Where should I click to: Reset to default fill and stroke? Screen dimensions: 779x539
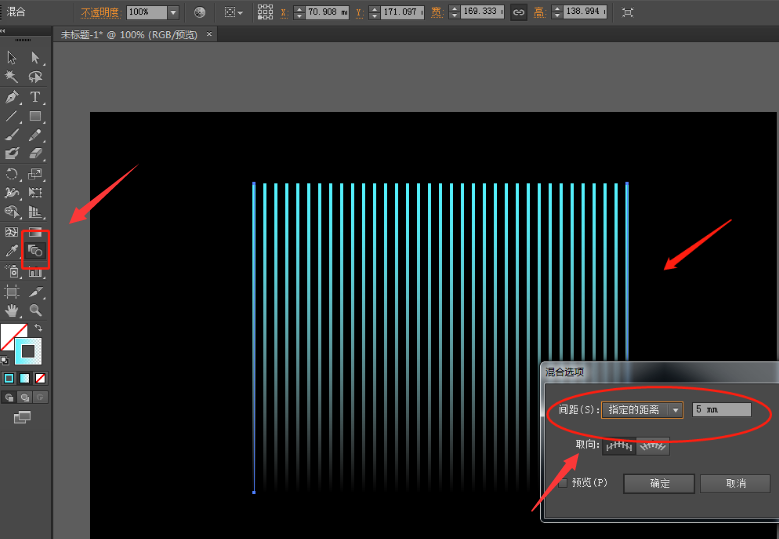coord(4,360)
